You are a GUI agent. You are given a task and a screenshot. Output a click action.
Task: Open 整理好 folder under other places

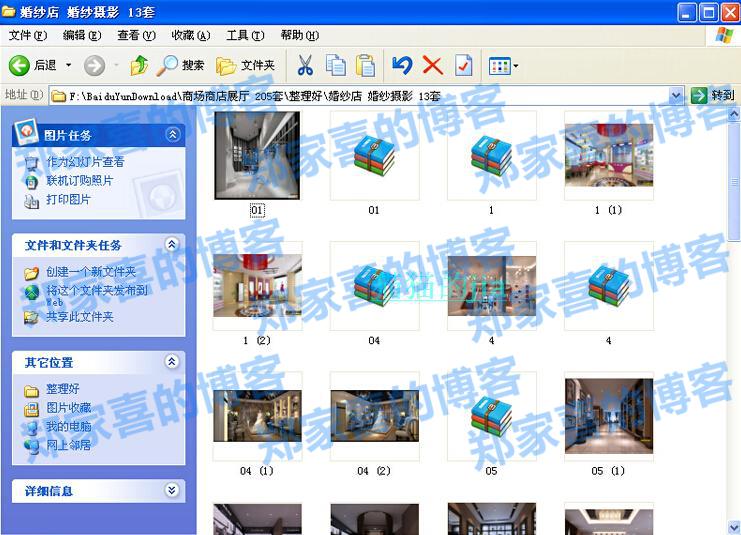[63, 389]
